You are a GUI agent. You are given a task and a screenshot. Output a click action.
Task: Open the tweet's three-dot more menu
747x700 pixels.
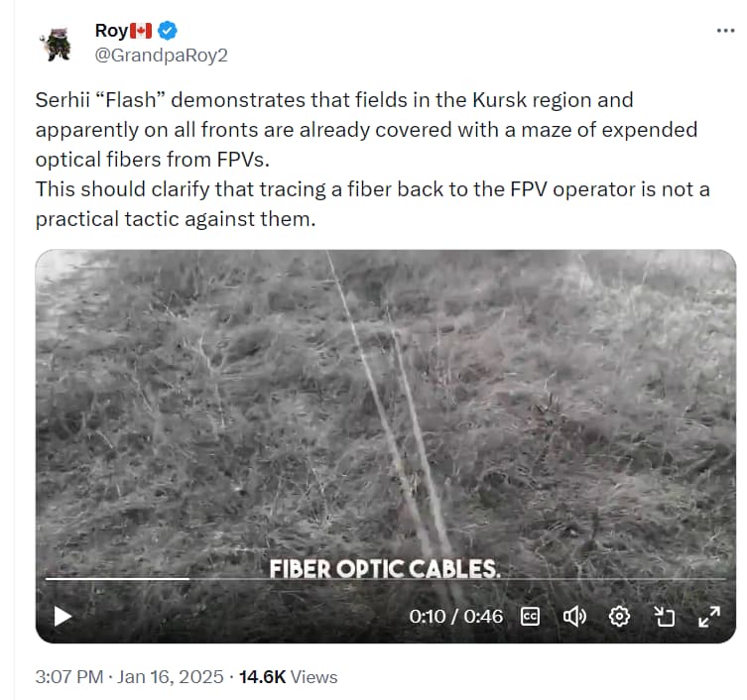725,31
